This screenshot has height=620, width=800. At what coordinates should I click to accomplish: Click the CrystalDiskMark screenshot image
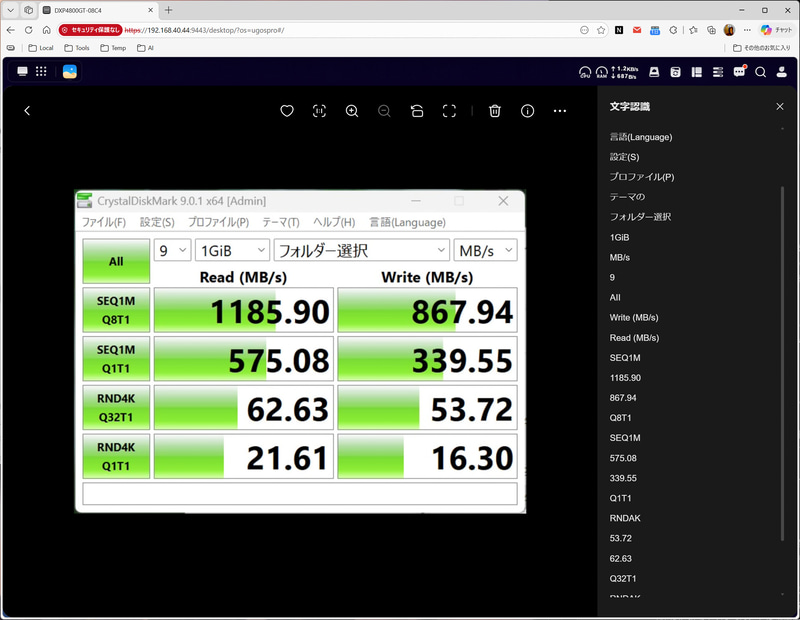pyautogui.click(x=300, y=351)
